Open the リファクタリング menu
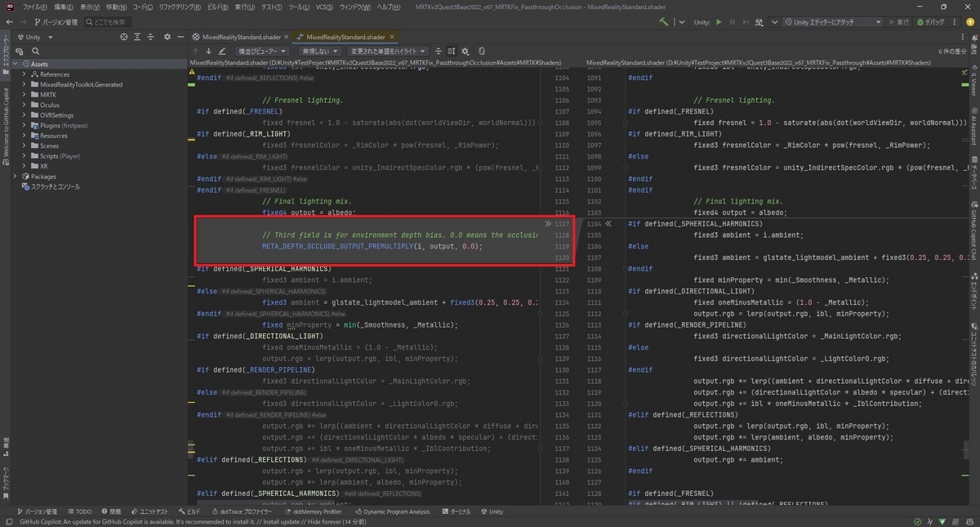 coord(180,7)
